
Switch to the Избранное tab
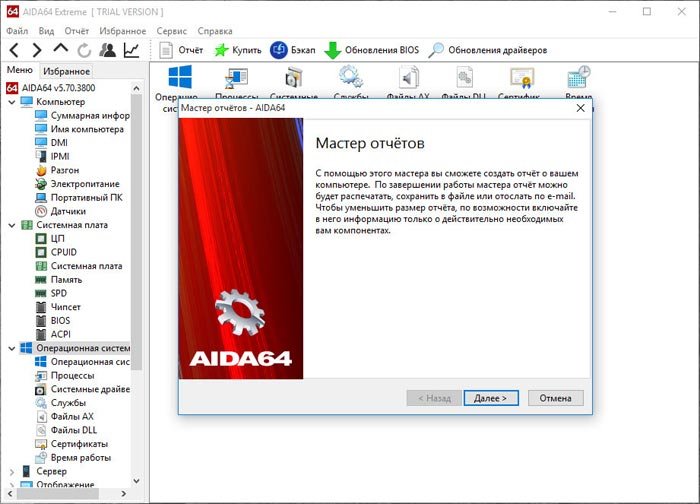(x=67, y=71)
